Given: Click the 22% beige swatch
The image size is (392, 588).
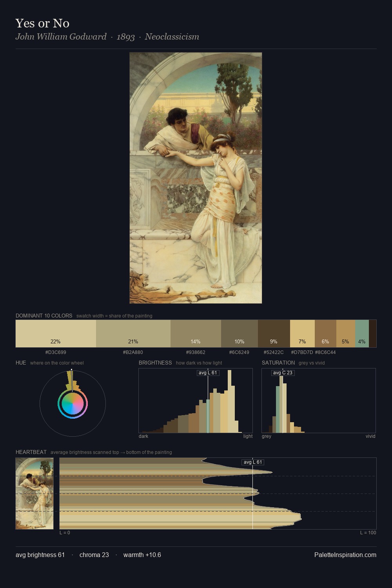Looking at the screenshot, I should coord(56,334).
